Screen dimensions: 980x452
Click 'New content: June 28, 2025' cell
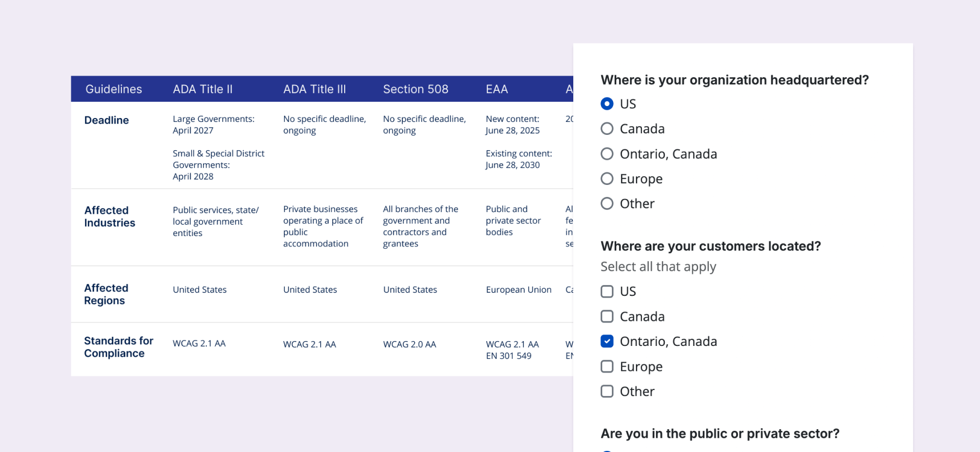coord(512,125)
